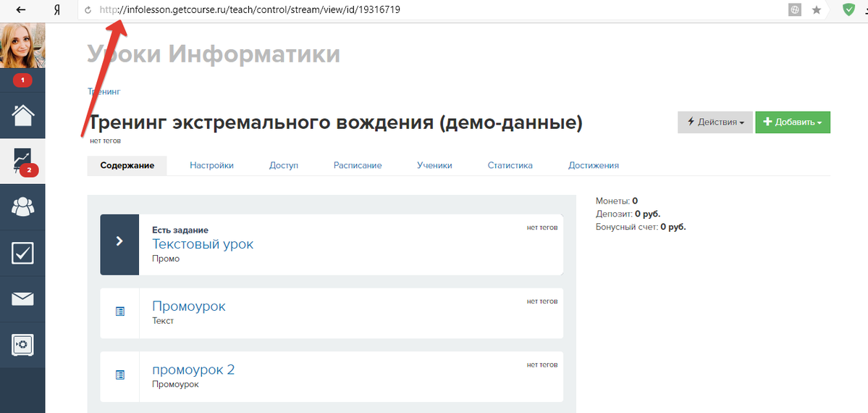
Task: Go to the home icon in sidebar
Action: (22, 115)
